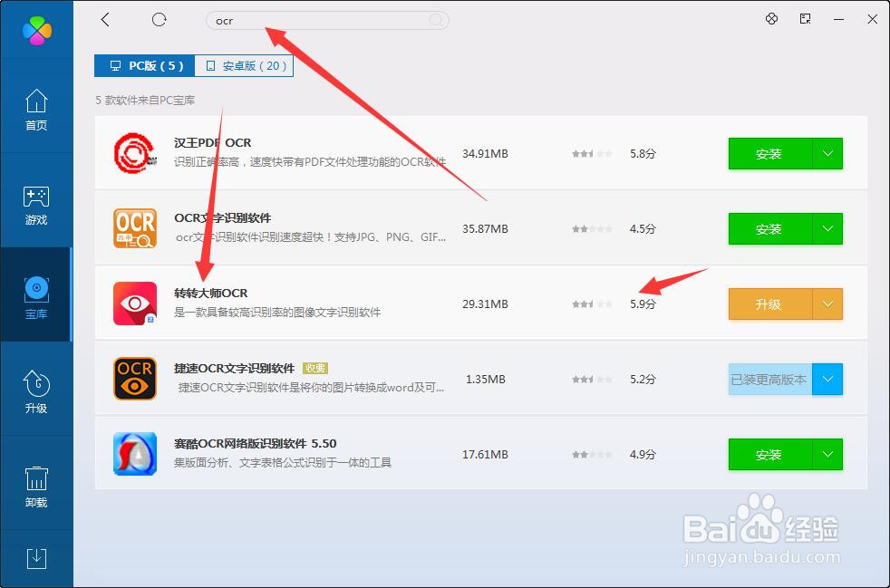Click star rating of 转转大师OCR

(x=592, y=304)
